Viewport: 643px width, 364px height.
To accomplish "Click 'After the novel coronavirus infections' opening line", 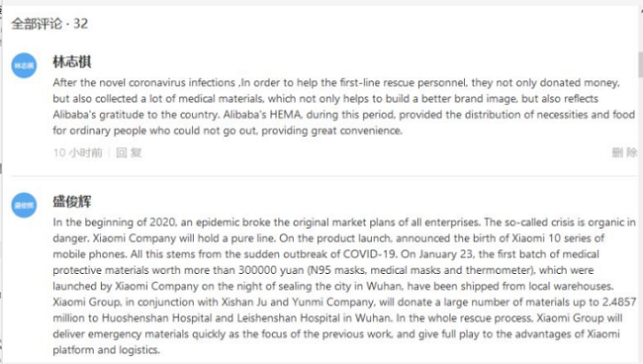I will point(144,83).
